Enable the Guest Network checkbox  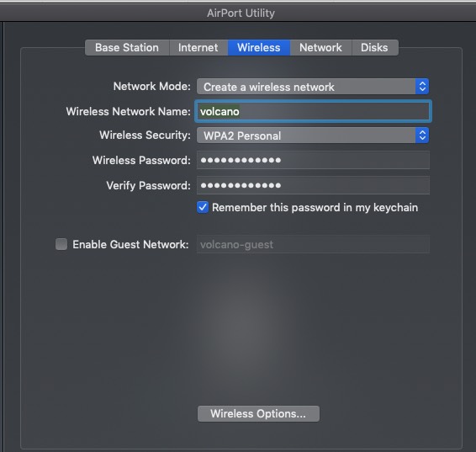pyautogui.click(x=61, y=244)
